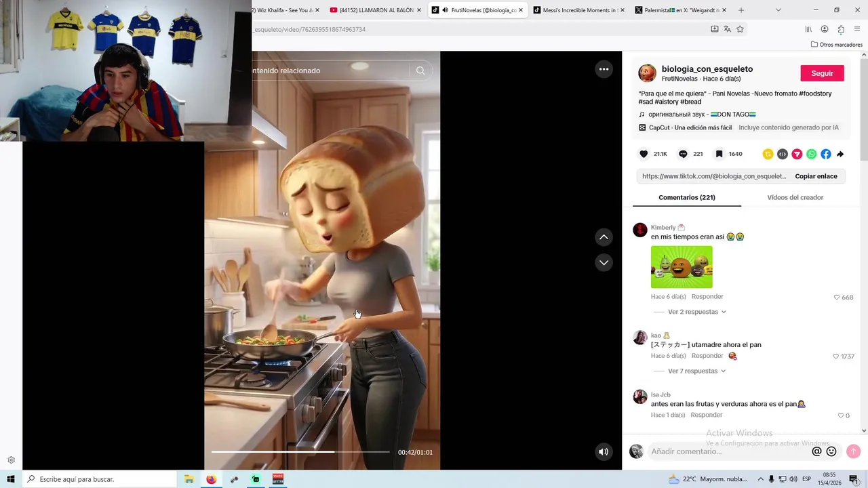Like kao's comment heart
868x488 pixels.
(835, 357)
